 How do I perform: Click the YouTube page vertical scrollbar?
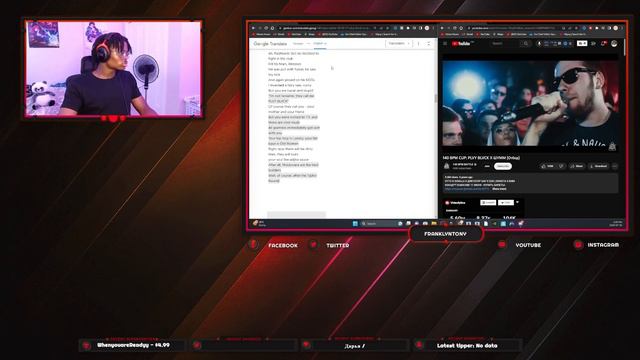click(x=624, y=48)
